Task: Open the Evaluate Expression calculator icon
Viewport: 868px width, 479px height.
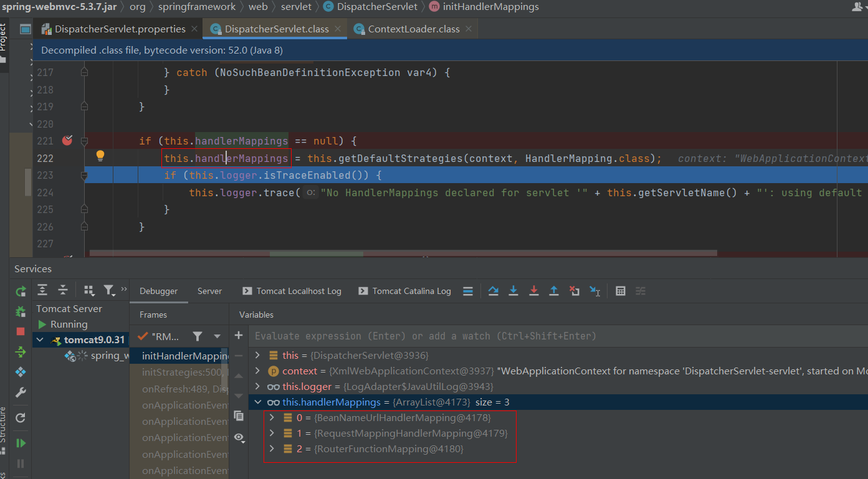Action: [621, 291]
